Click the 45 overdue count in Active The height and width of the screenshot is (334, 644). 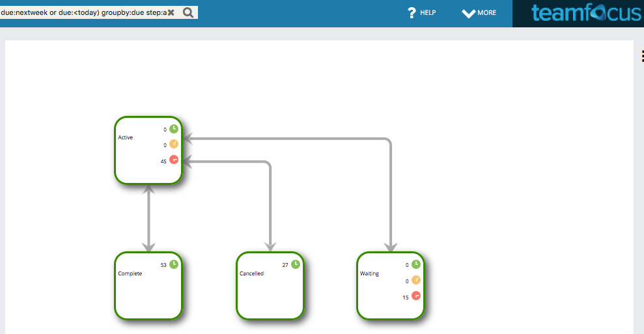(x=163, y=161)
